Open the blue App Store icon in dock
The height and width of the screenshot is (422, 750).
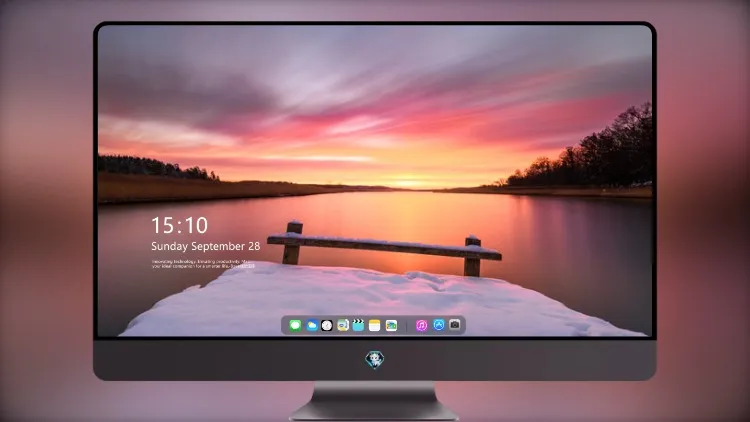[439, 325]
